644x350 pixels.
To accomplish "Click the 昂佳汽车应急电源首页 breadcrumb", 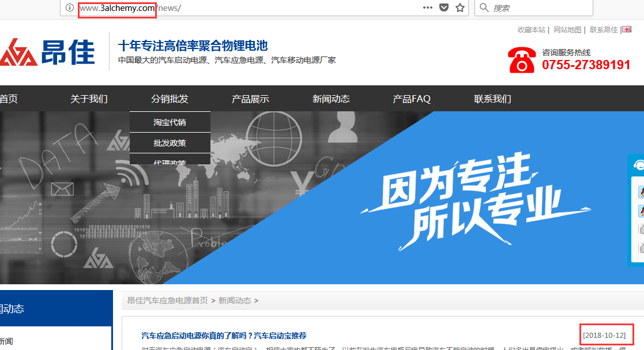I will [x=167, y=300].
